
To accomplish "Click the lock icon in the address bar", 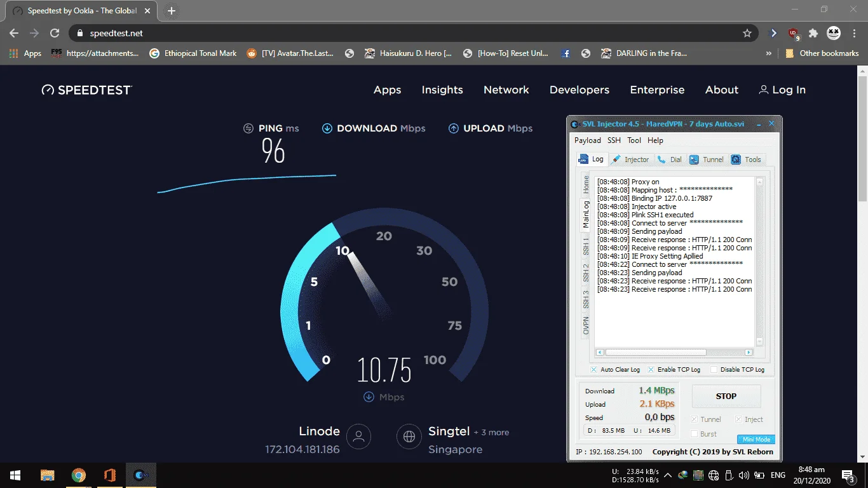I will pos(79,33).
